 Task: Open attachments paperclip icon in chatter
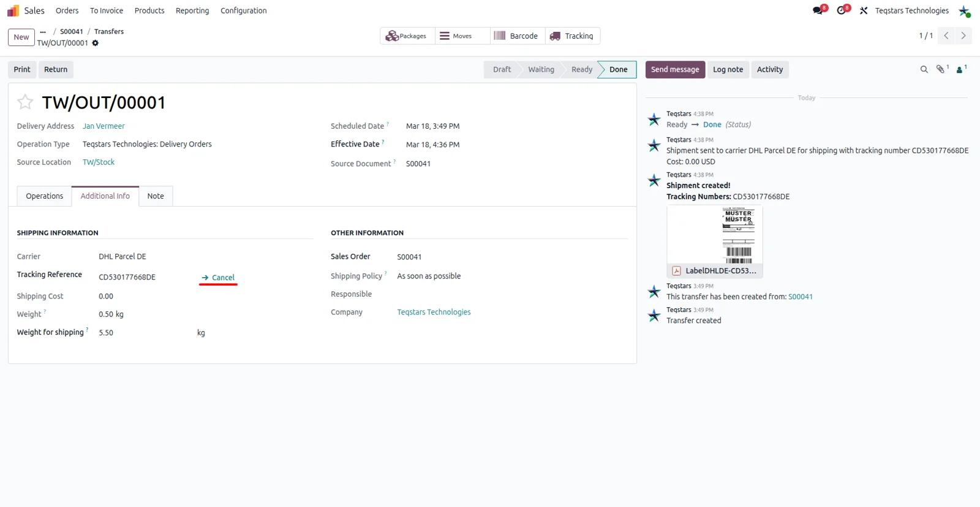coord(941,69)
